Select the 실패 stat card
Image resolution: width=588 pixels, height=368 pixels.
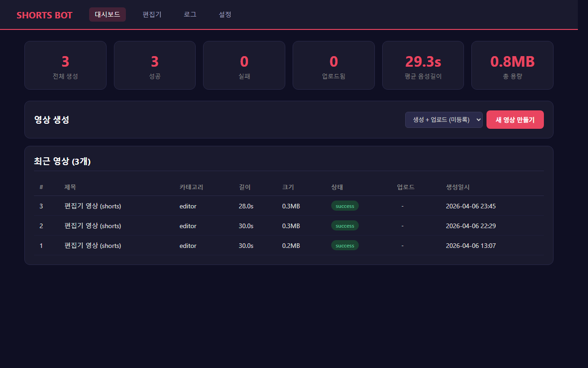[244, 65]
